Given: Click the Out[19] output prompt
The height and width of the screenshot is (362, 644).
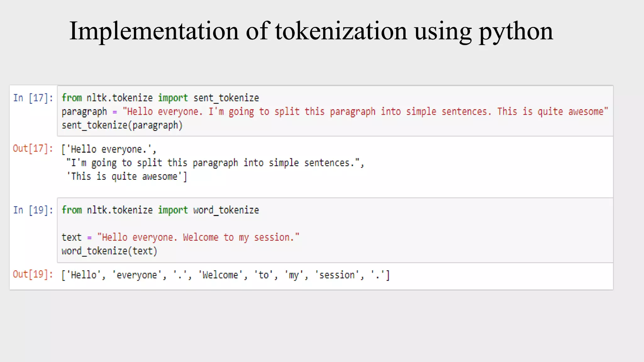Looking at the screenshot, I should point(33,274).
